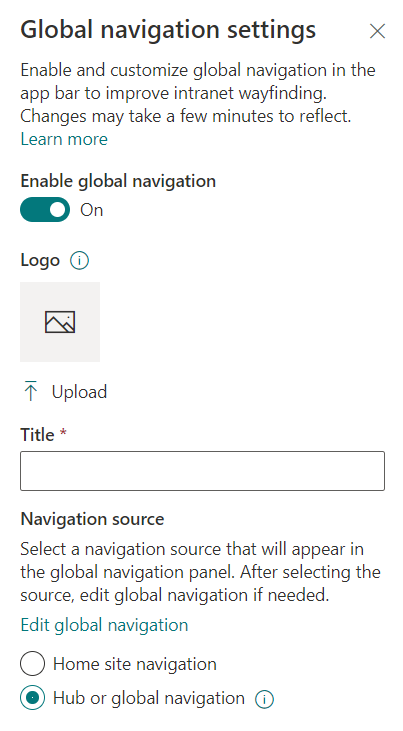Click the Hub or global navigation label text
403x731 pixels.
(149, 698)
